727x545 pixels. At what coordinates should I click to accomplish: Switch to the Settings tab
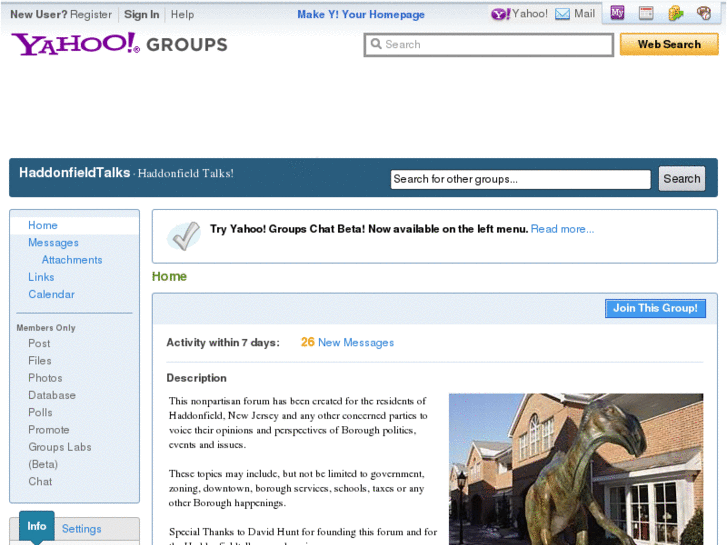(82, 529)
